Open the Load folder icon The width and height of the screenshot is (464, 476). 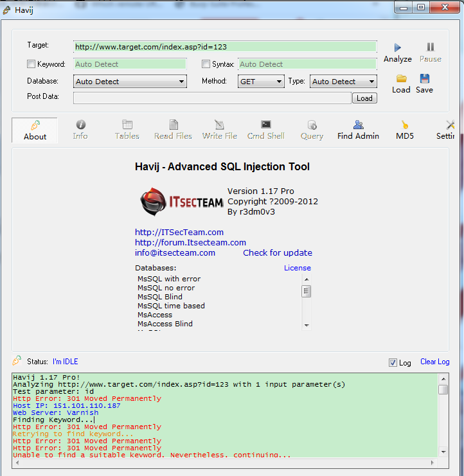[x=401, y=79]
